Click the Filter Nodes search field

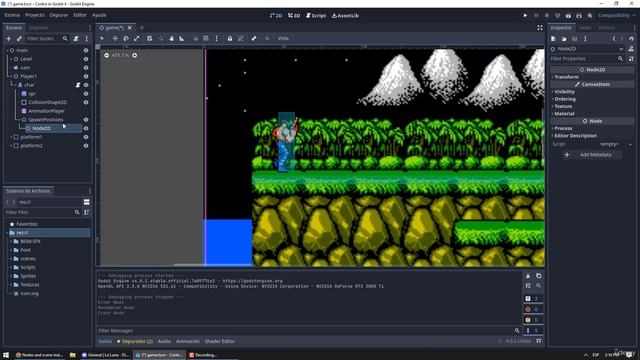coord(47,39)
